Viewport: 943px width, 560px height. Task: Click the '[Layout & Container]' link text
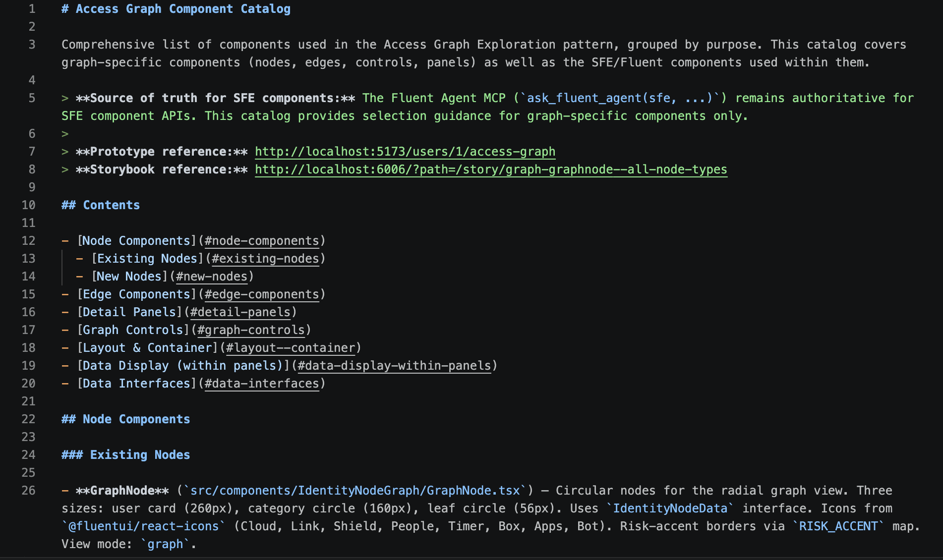(148, 348)
